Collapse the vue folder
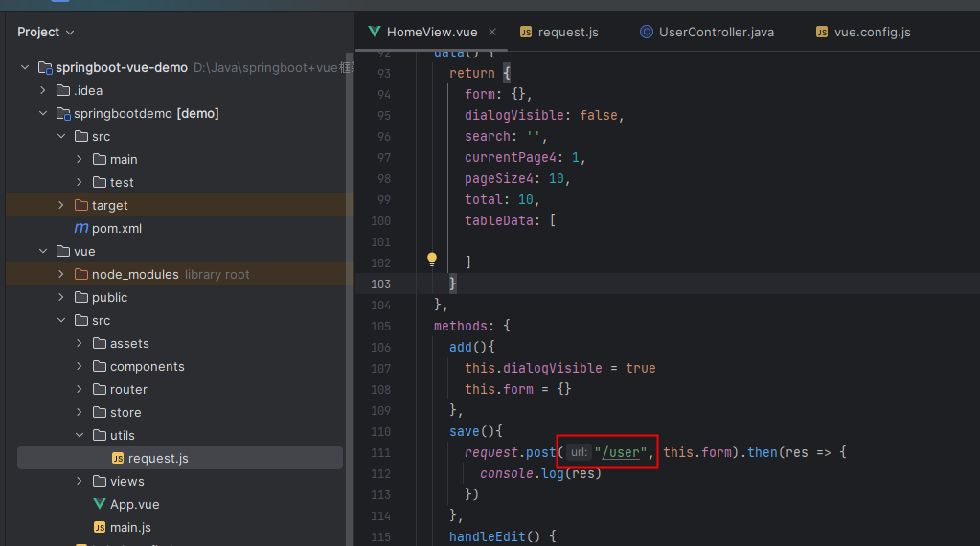 pos(43,251)
